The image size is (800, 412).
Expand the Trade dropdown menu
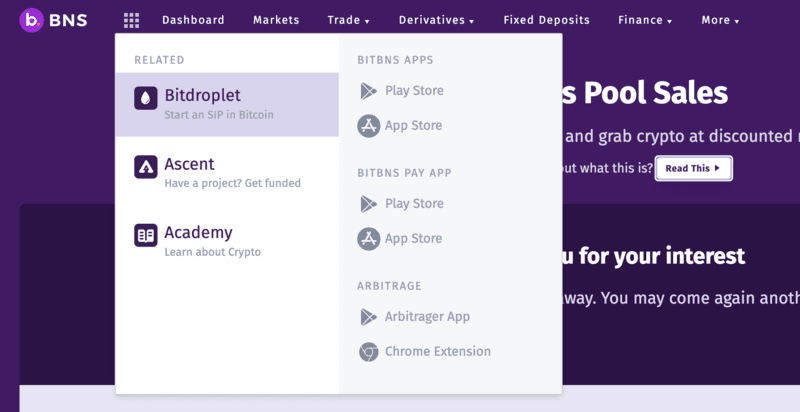[348, 20]
